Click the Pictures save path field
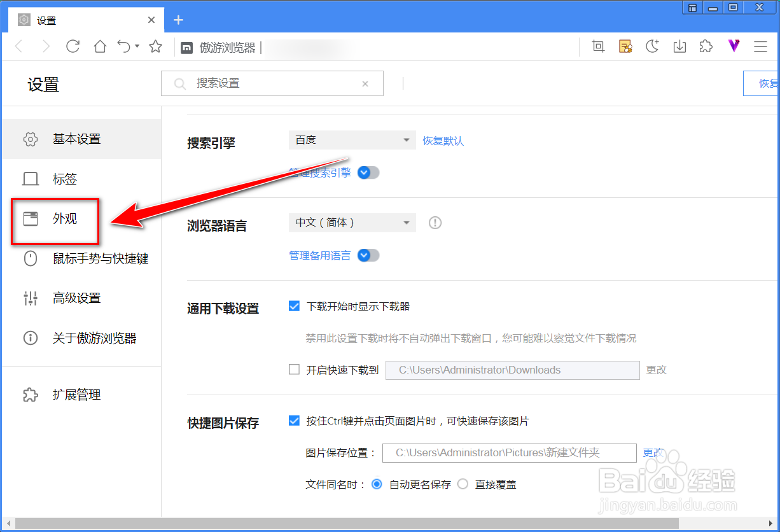This screenshot has height=532, width=780. pyautogui.click(x=510, y=453)
